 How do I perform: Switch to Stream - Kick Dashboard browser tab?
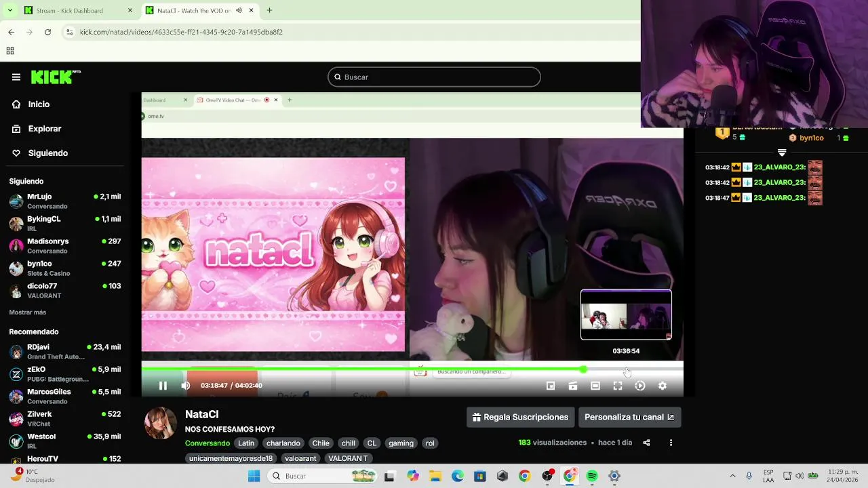[77, 11]
